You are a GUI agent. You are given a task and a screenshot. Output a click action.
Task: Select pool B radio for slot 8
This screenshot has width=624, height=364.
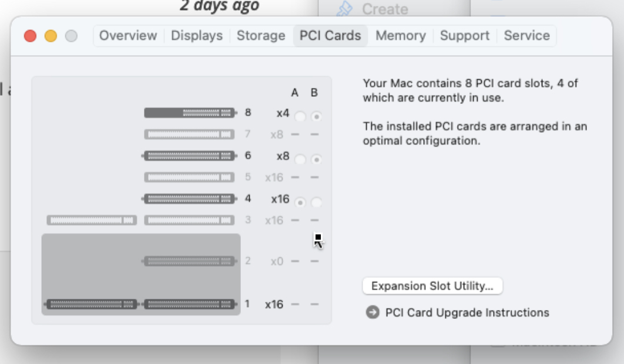pos(316,117)
